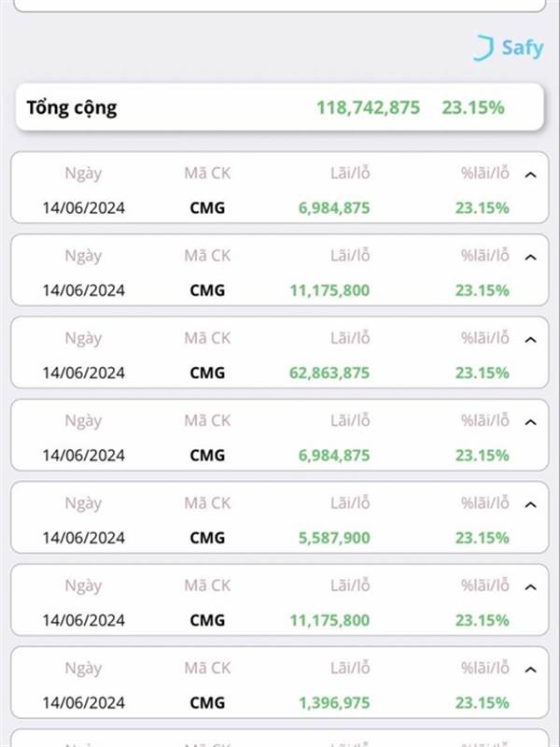560x747 pixels.
Task: Tap Lãi/lỗ header above 5,587,900
Action: point(350,502)
